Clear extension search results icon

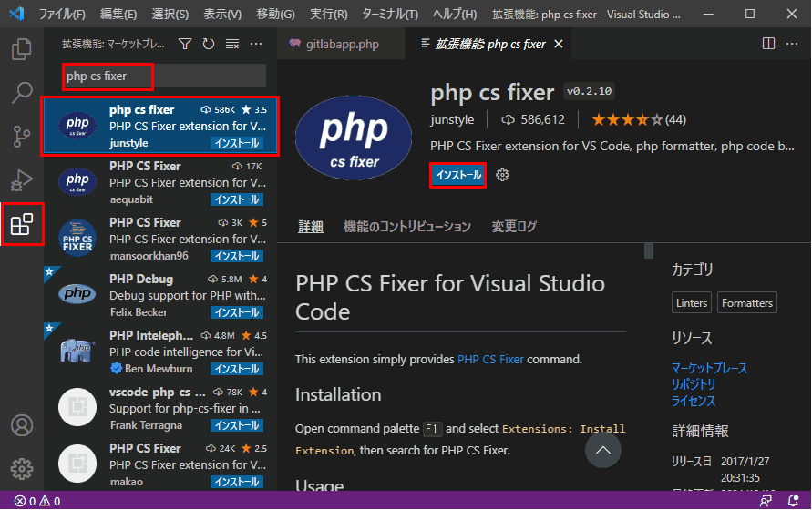[232, 44]
